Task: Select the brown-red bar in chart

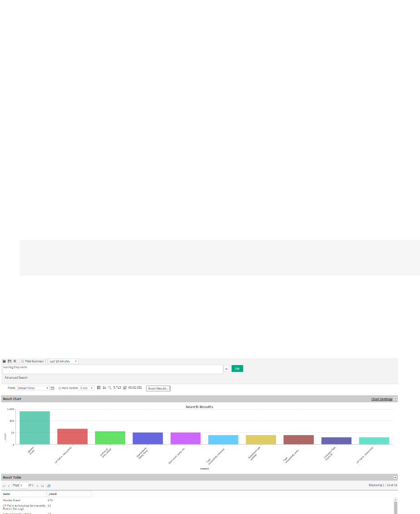Action: point(299,440)
